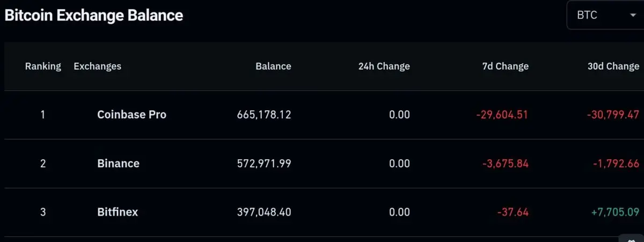Select rank number 1 row cell

pyautogui.click(x=43, y=115)
